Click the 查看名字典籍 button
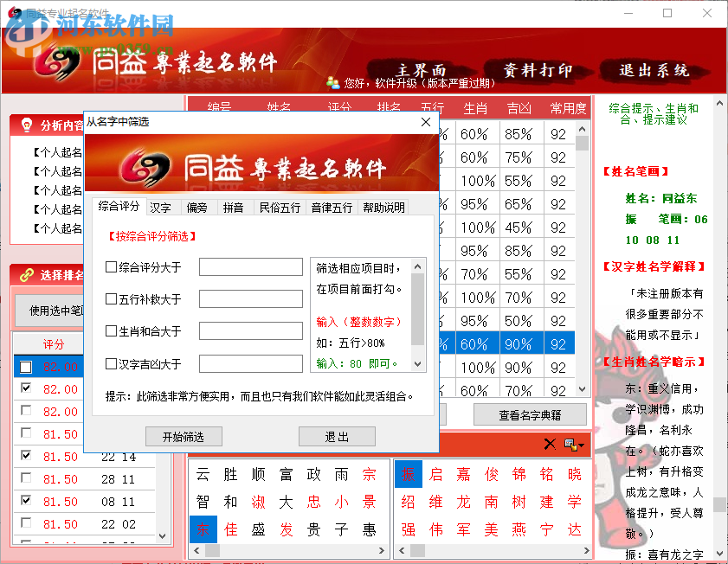 point(529,414)
